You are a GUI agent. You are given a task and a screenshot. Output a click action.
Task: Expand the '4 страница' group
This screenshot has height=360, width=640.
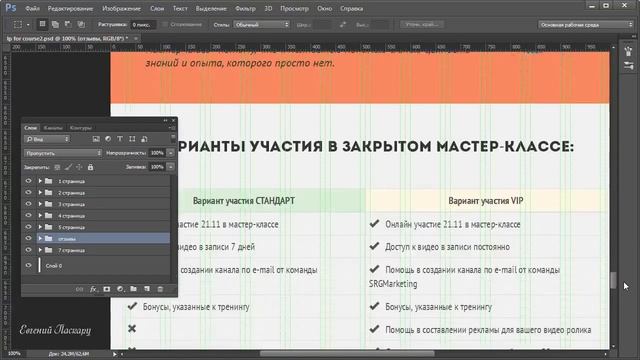[40, 215]
